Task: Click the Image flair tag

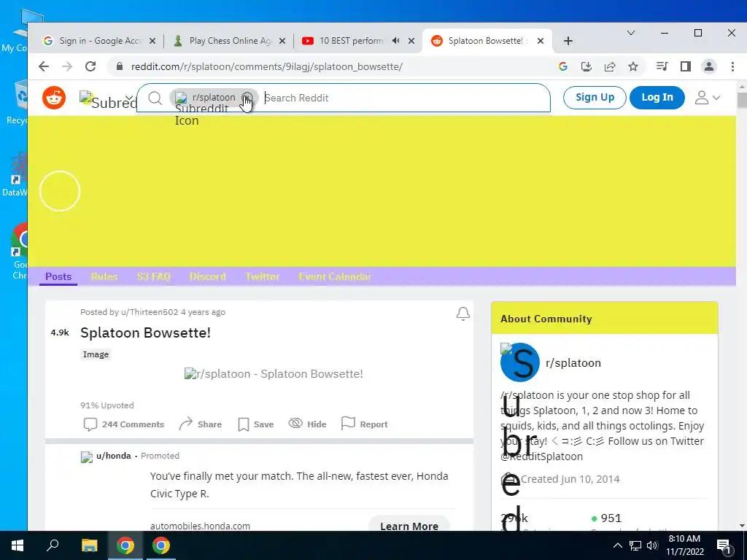Action: (96, 354)
